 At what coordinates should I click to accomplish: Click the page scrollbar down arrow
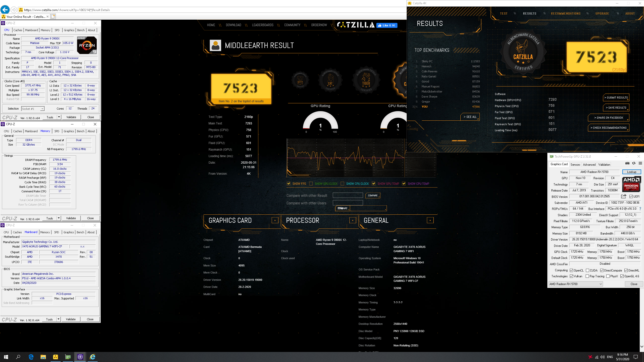click(x=642, y=346)
